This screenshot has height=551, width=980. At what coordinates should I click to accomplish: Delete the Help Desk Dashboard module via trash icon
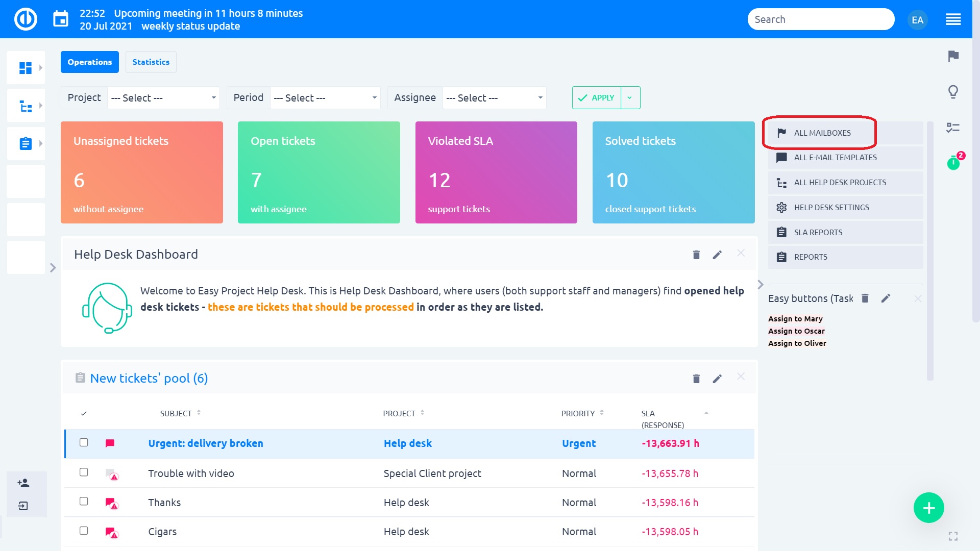696,255
